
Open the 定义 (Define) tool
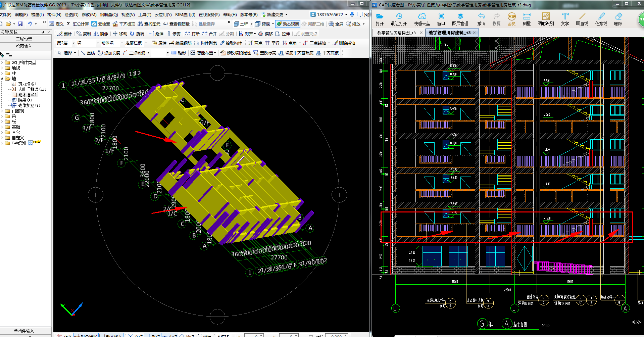point(56,24)
